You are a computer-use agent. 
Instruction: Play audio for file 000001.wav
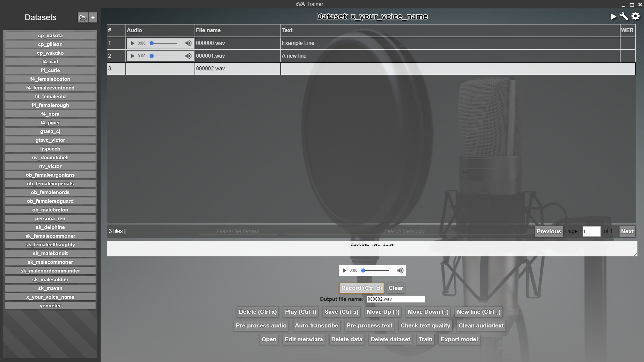pos(132,56)
